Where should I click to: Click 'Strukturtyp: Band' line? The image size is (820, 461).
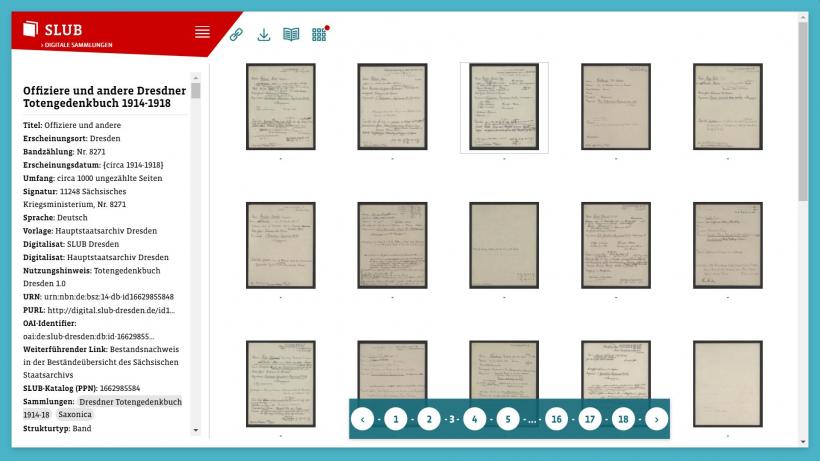57,428
